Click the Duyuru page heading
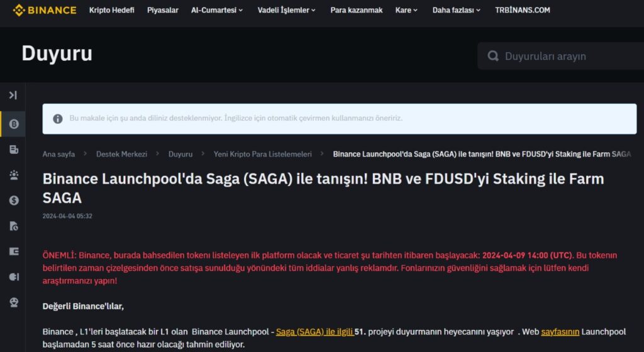This screenshot has height=352, width=644. [x=57, y=53]
